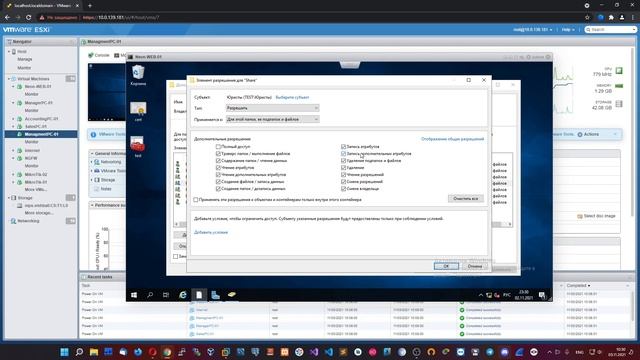
Task: Select MGFW virtual machine in Navigator
Action: (31, 158)
